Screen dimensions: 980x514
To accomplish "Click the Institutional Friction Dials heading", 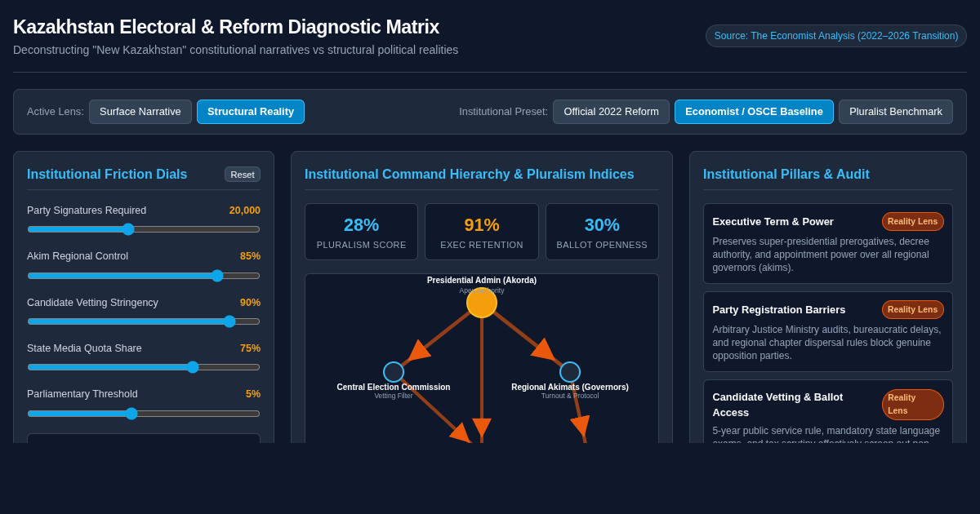I will (107, 175).
